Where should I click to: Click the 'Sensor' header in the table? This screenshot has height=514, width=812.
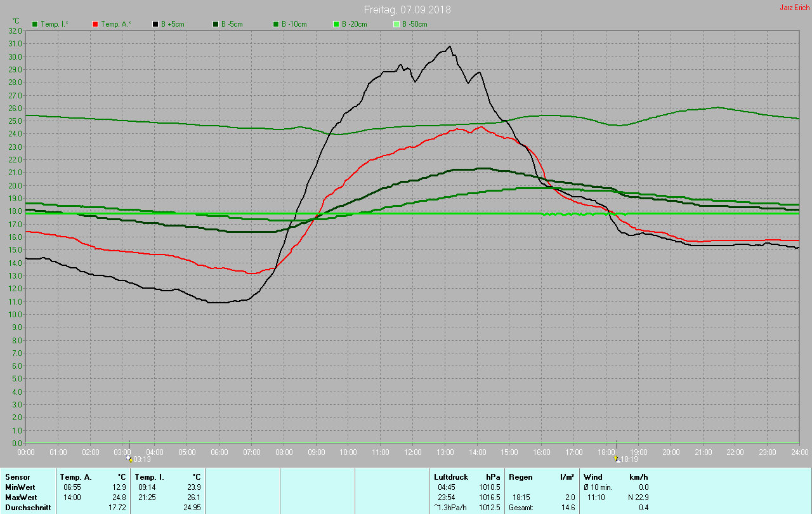click(x=18, y=477)
